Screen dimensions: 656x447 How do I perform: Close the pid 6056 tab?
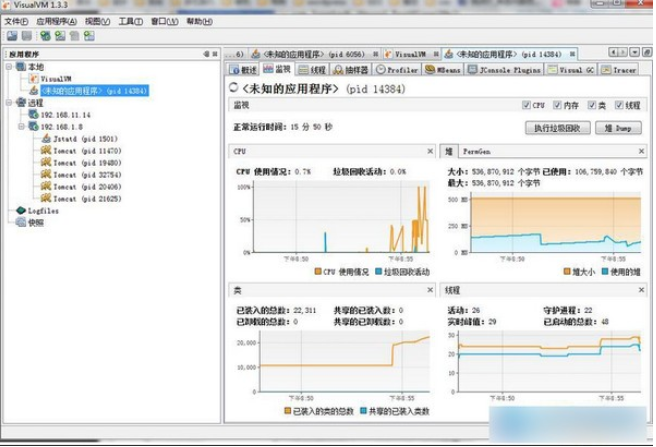coord(376,54)
